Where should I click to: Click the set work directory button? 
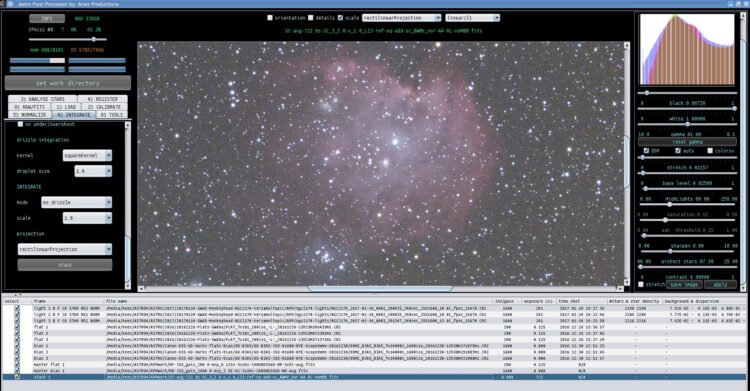67,83
